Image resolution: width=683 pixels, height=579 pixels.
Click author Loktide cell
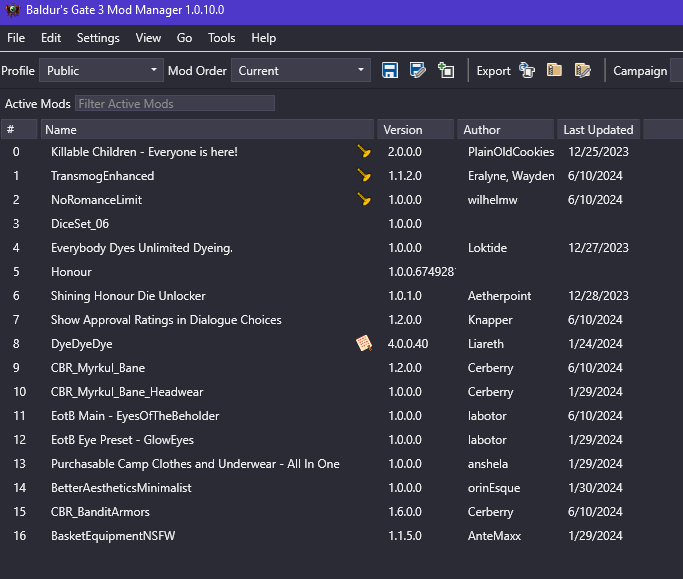pos(487,247)
